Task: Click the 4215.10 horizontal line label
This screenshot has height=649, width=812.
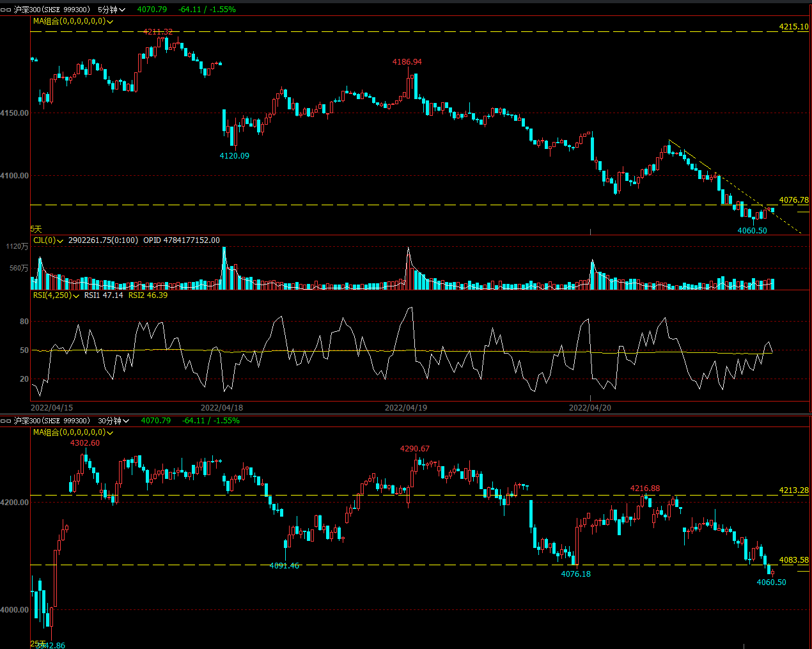Action: pos(793,27)
